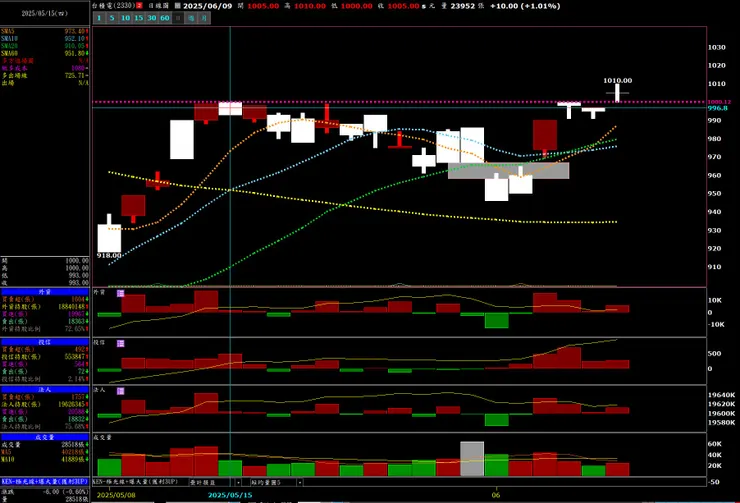Select the 30-minute timeframe button
740x503 pixels.
tap(151, 18)
